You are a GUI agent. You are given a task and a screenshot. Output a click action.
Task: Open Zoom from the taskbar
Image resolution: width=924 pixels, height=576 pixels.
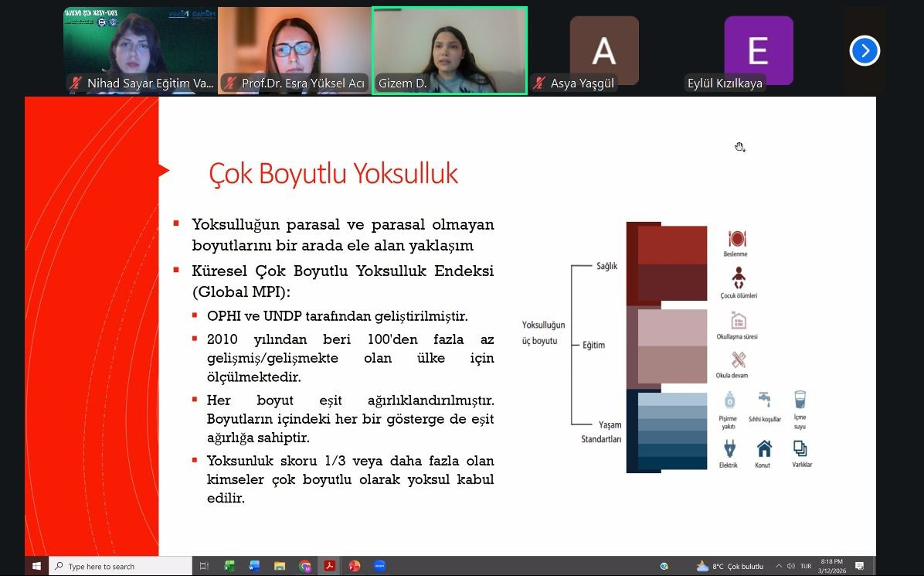pyautogui.click(x=379, y=565)
